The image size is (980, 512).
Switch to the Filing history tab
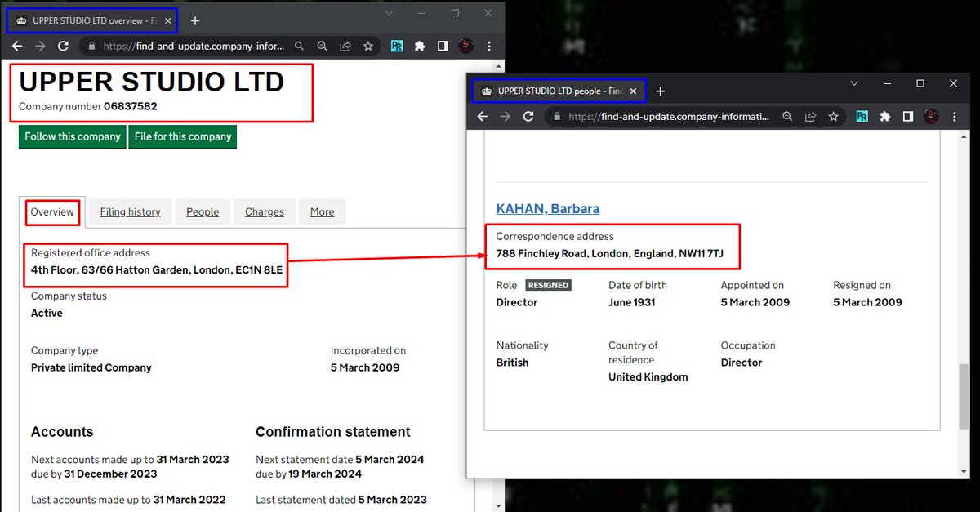(131, 212)
